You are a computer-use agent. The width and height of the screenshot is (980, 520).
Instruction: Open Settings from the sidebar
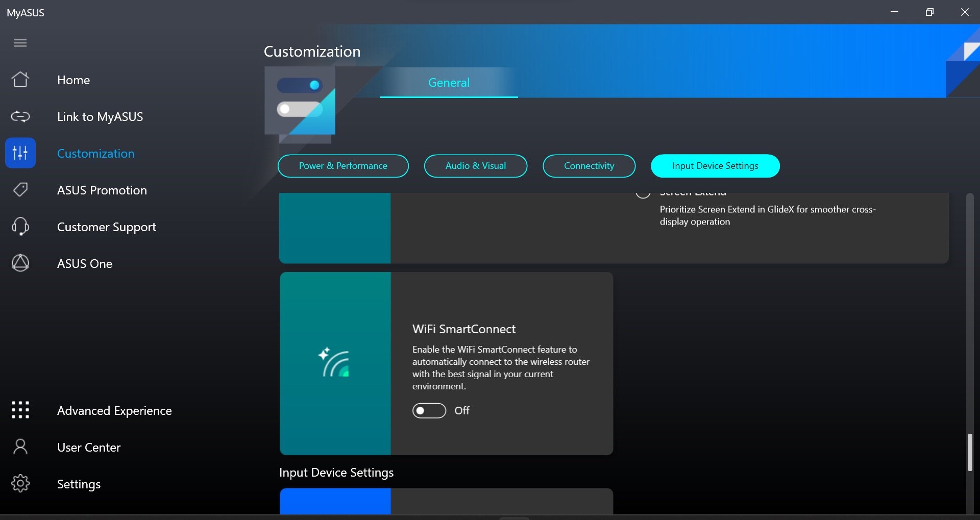point(79,484)
